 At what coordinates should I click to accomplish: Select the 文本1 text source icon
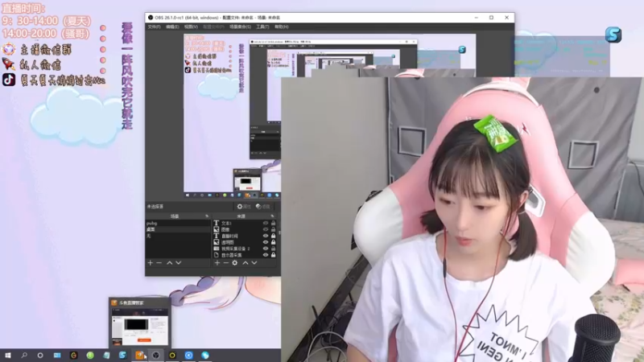pos(217,223)
